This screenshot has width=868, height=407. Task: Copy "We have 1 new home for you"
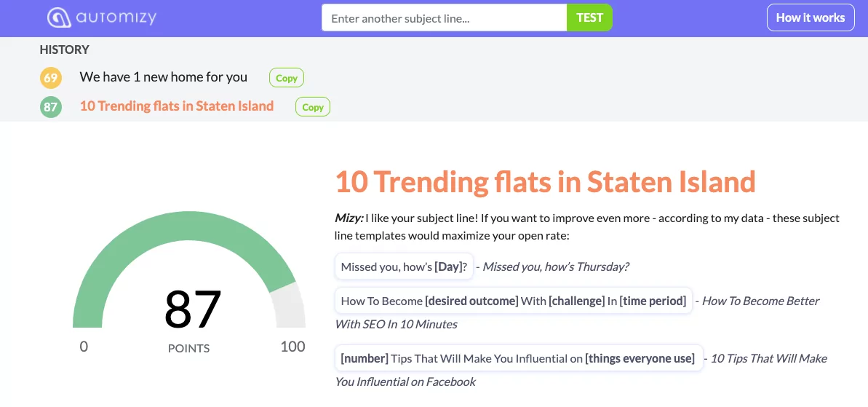(286, 78)
